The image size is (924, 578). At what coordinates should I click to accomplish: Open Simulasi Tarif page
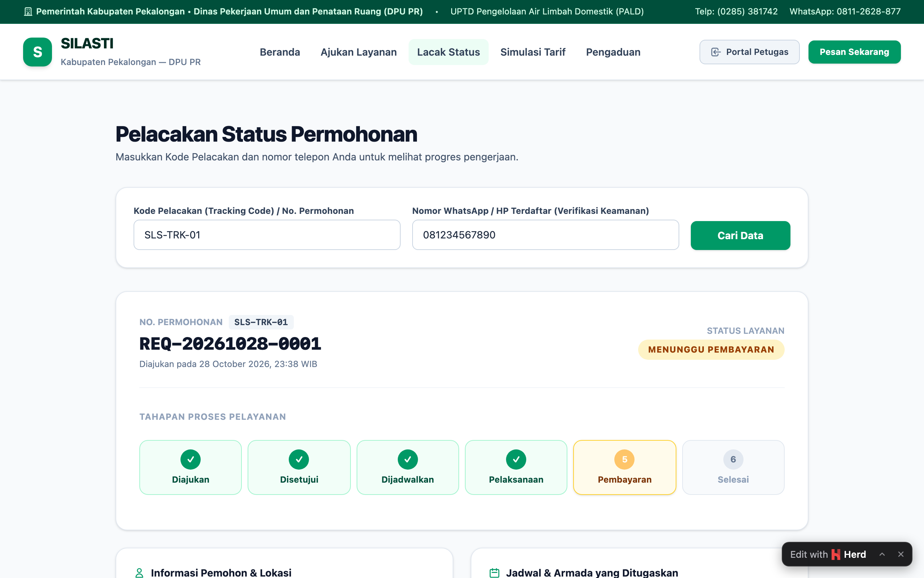coord(533,52)
